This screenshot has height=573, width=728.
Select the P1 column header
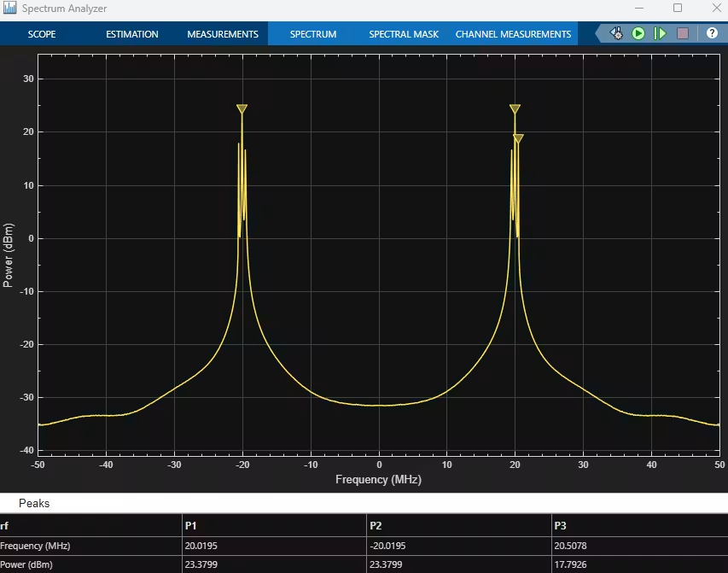[x=190, y=525]
